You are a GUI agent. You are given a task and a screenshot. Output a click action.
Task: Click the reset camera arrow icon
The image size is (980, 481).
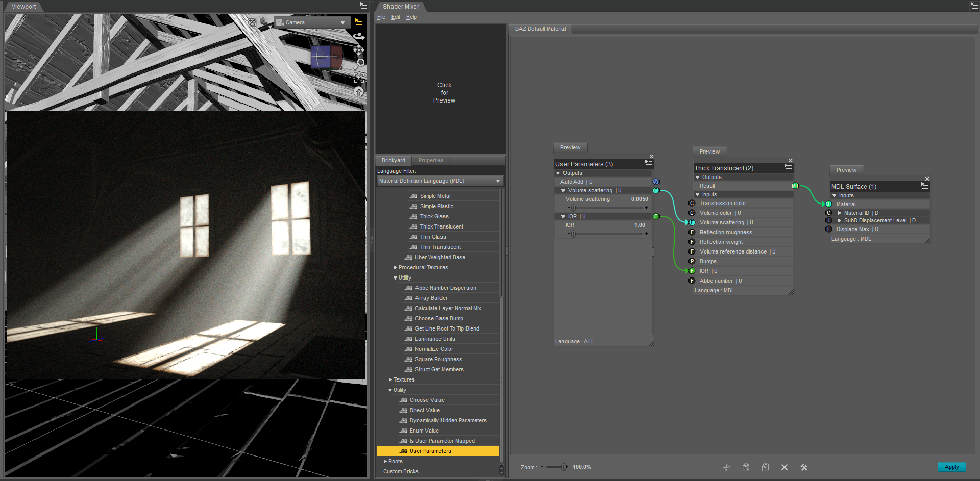tap(359, 91)
